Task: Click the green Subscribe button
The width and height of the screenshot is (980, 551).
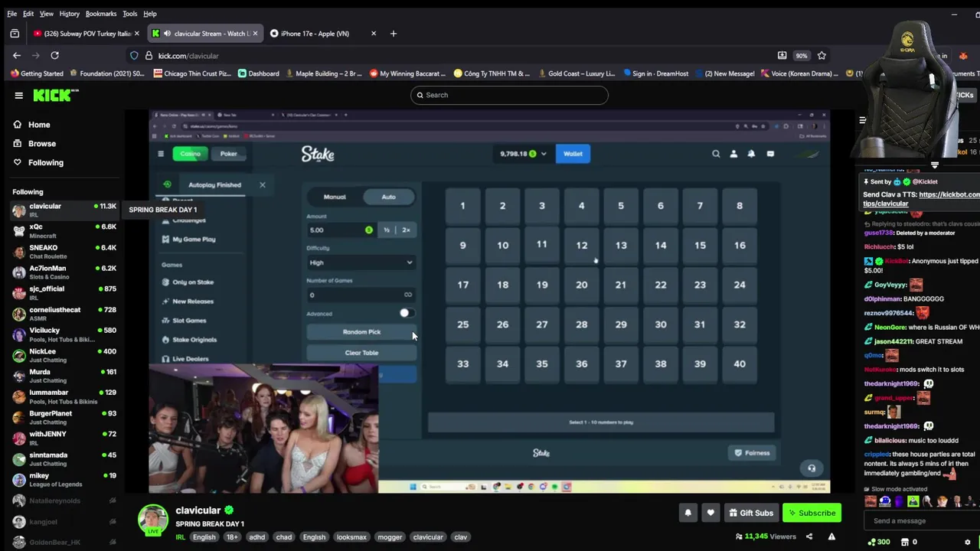Action: point(812,513)
